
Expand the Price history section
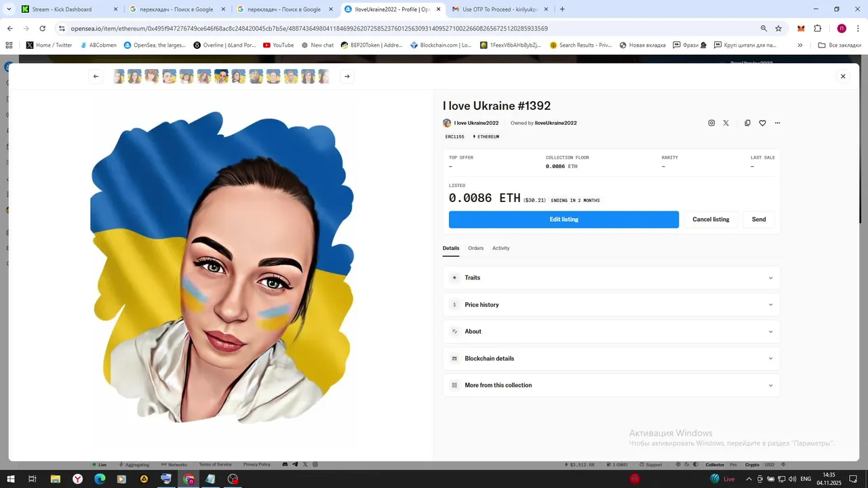point(612,305)
